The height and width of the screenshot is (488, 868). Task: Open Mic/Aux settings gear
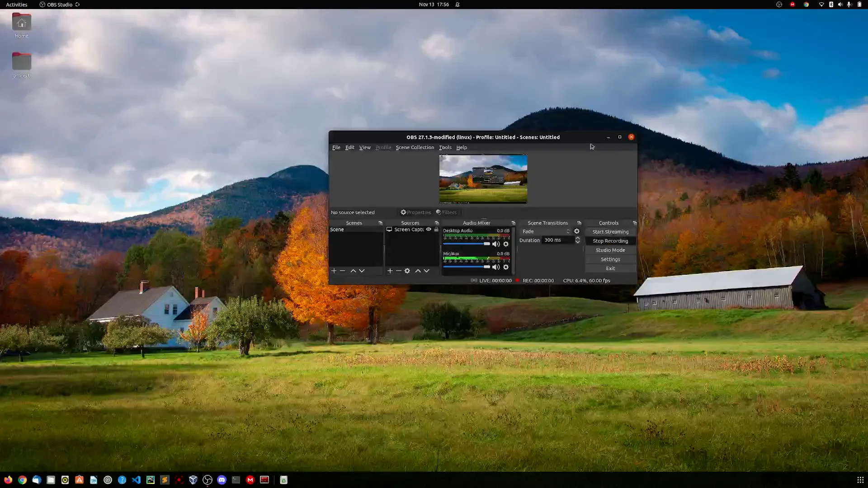pos(506,267)
